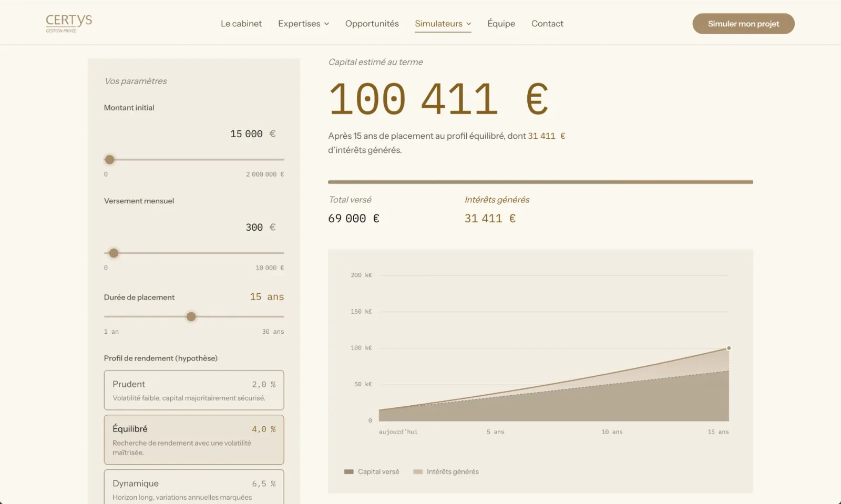Toggle Capital versé legend entry
Viewport: 841px width, 504px height.
[372, 471]
